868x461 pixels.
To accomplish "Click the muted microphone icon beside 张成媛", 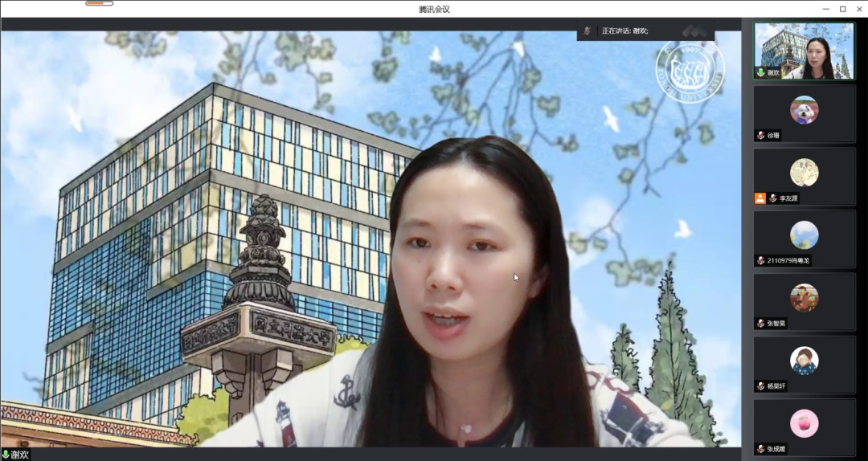I will pyautogui.click(x=760, y=449).
